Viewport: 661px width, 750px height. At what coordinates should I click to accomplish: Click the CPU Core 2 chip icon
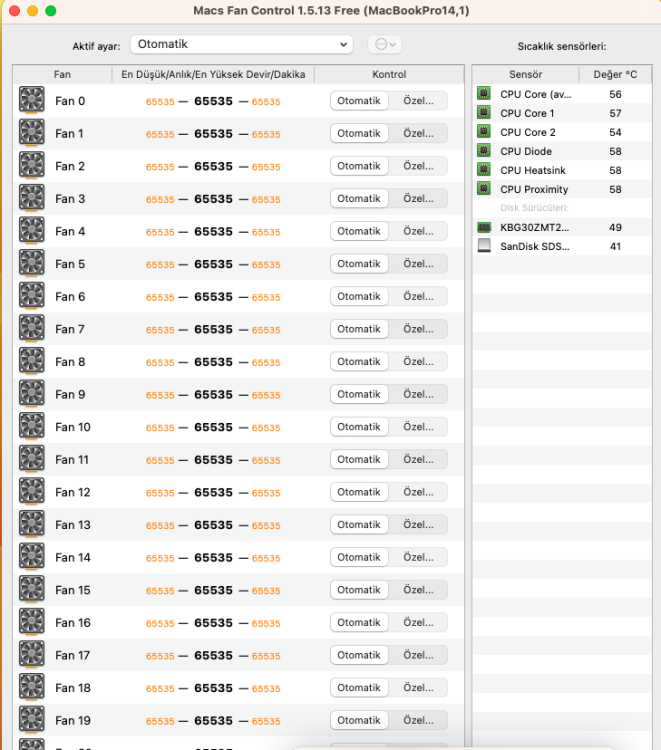pos(484,131)
